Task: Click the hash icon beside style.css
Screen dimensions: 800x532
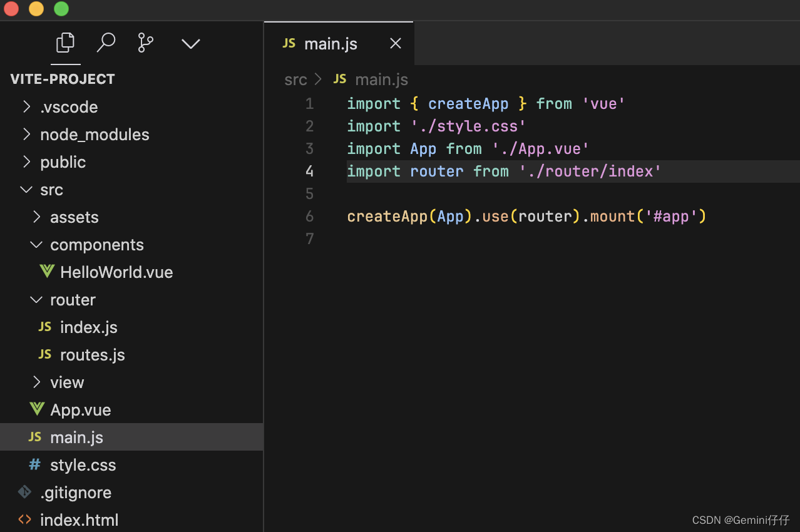Action: click(35, 464)
